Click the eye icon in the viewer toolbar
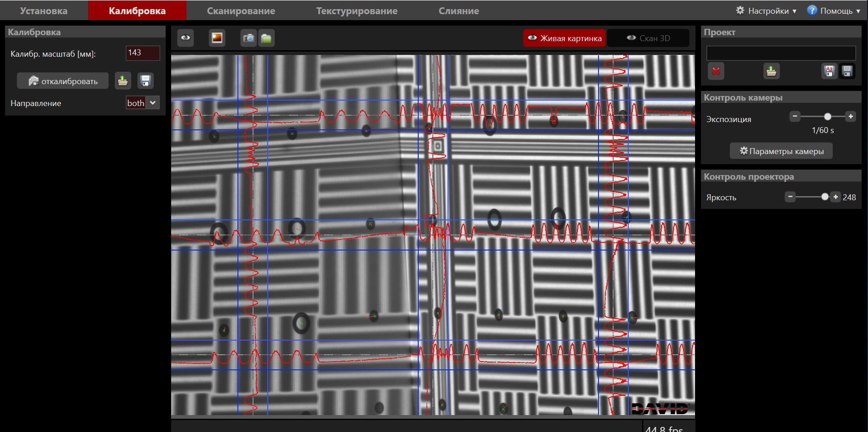Screen dimensions: 868x432 click(x=185, y=38)
